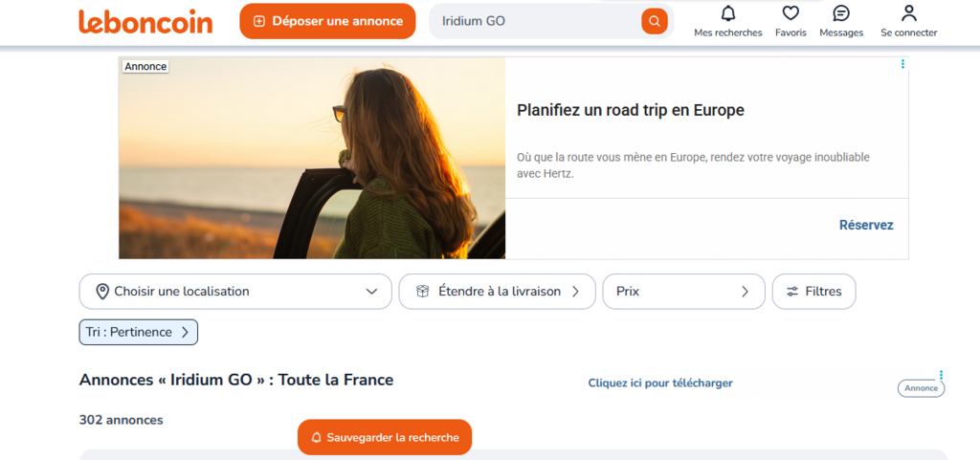The height and width of the screenshot is (460, 980).
Task: Expand Étendre à la livraison option
Action: [497, 292]
